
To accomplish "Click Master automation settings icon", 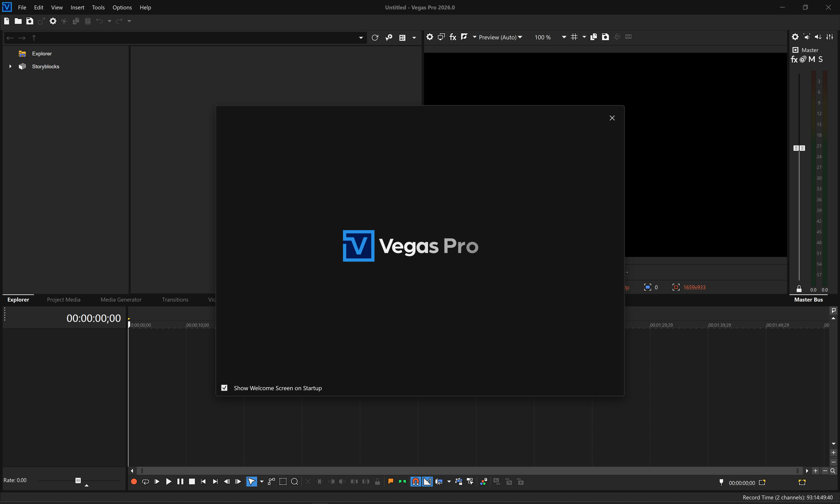I will click(803, 60).
